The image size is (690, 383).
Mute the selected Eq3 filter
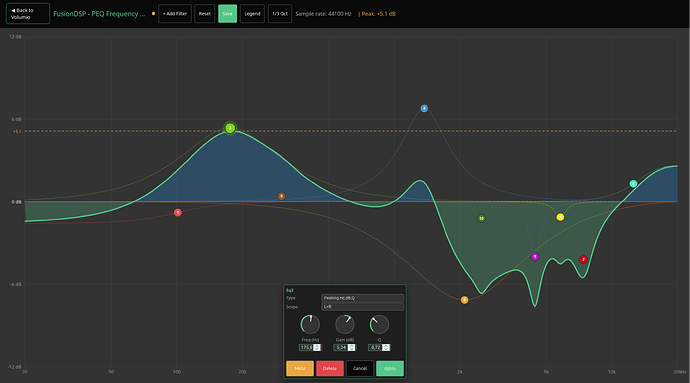(x=300, y=368)
